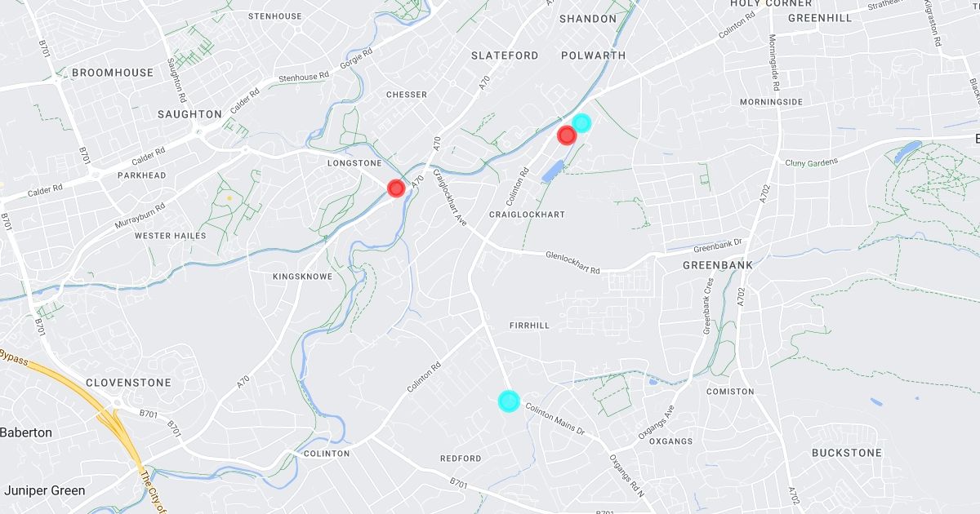Viewport: 980px width, 514px height.
Task: Select the WESTER HAILES label
Action: [171, 236]
